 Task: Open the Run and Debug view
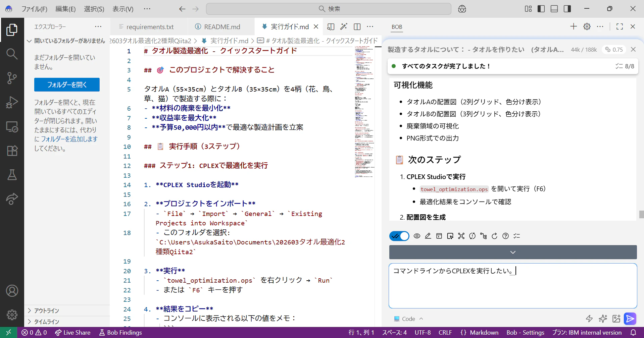12,102
